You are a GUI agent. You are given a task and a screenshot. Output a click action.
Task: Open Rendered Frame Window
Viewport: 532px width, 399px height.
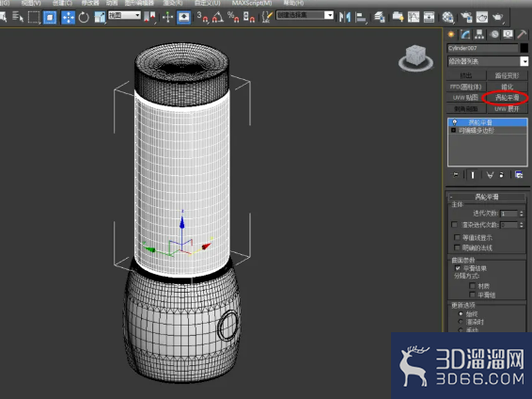tap(482, 17)
